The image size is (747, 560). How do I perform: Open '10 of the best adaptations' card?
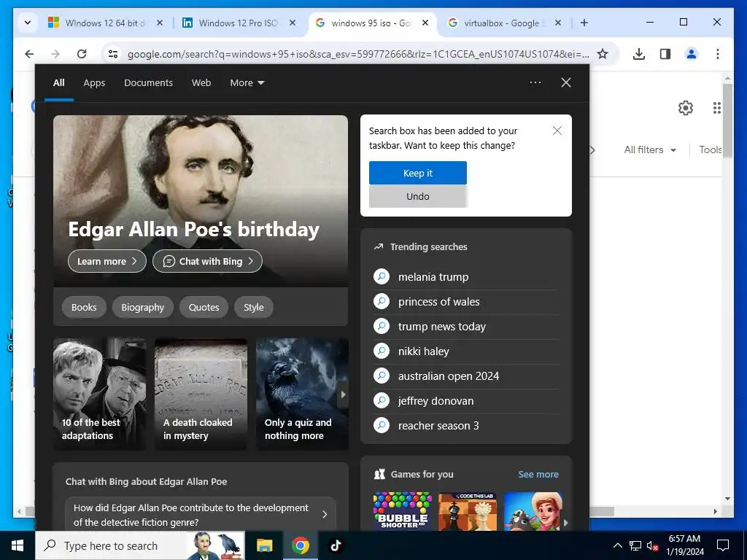(99, 394)
